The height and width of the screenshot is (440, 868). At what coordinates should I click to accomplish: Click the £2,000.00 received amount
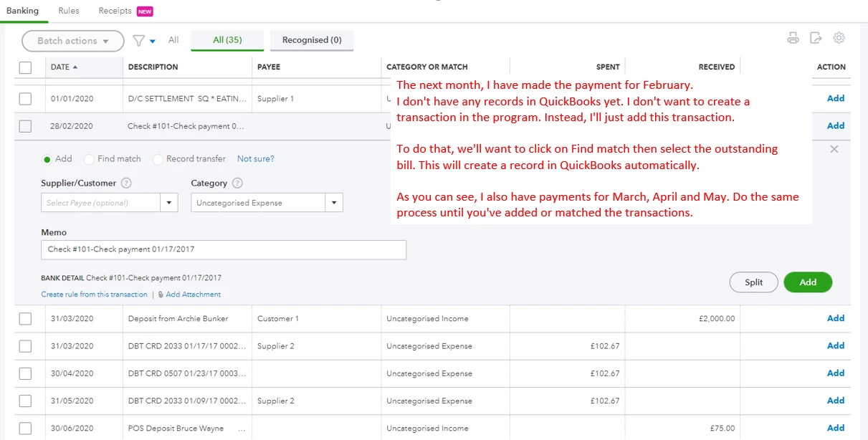[717, 319]
